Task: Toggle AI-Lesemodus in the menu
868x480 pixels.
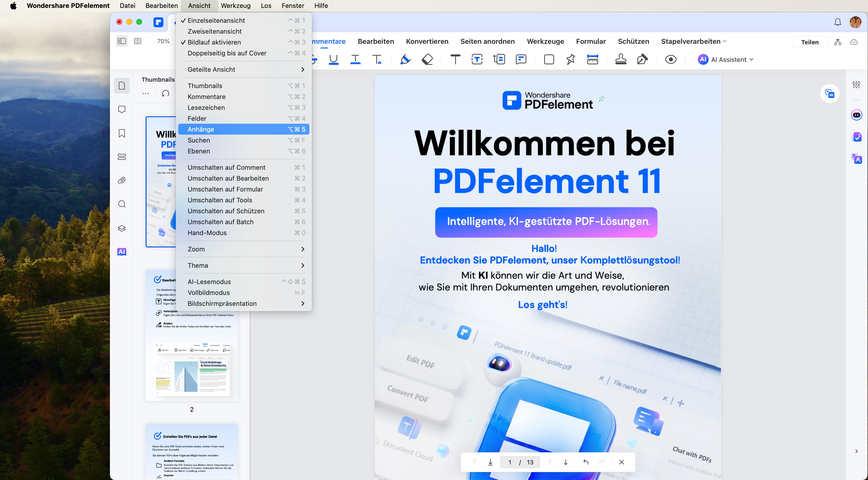Action: tap(244, 282)
